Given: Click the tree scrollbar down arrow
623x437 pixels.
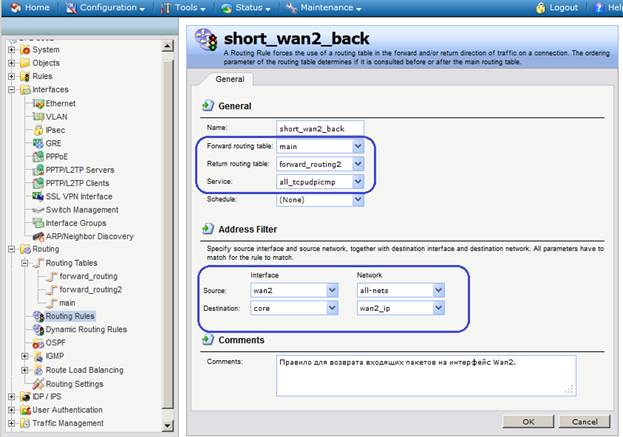Looking at the screenshot, I should 168,425.
